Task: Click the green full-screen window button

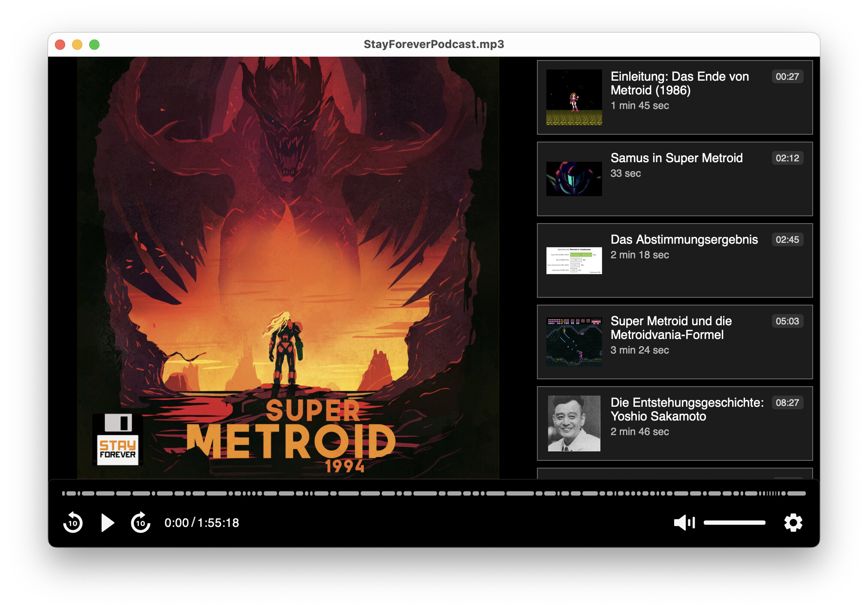Action: coord(94,45)
